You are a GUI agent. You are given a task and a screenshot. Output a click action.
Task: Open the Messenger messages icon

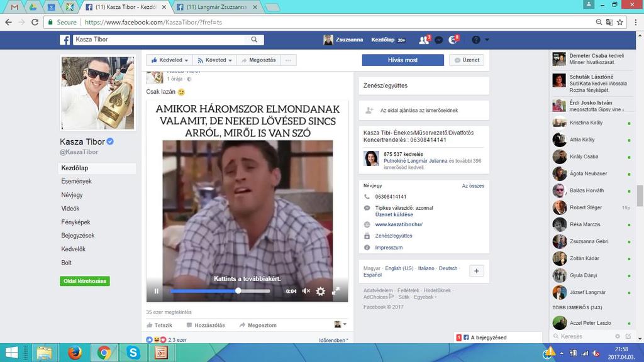438,40
